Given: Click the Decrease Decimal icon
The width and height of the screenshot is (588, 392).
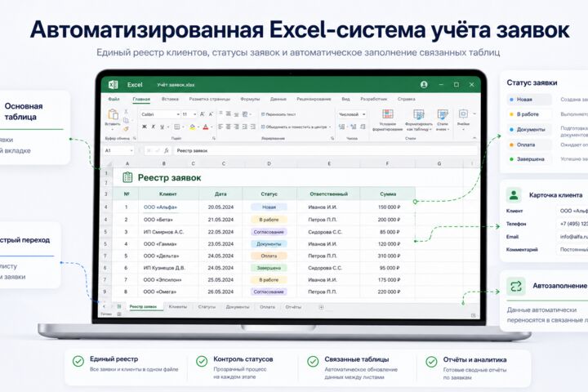Looking at the screenshot, I should point(363,127).
